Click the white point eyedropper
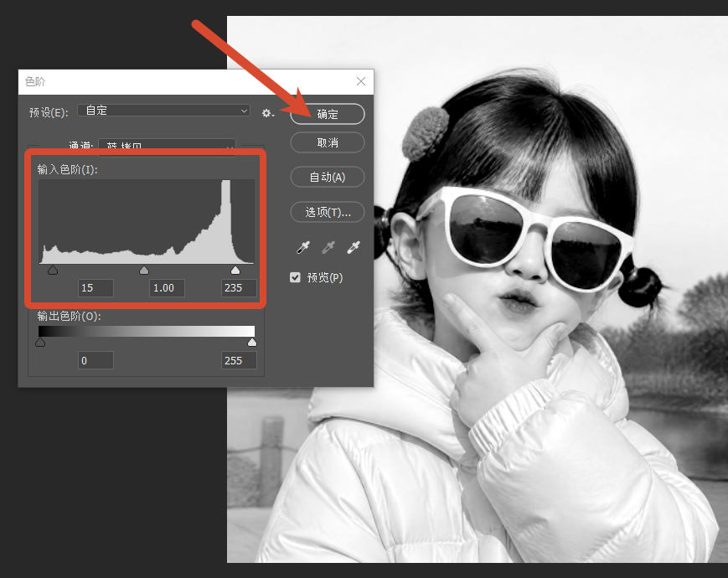This screenshot has width=728, height=578. pos(353,247)
